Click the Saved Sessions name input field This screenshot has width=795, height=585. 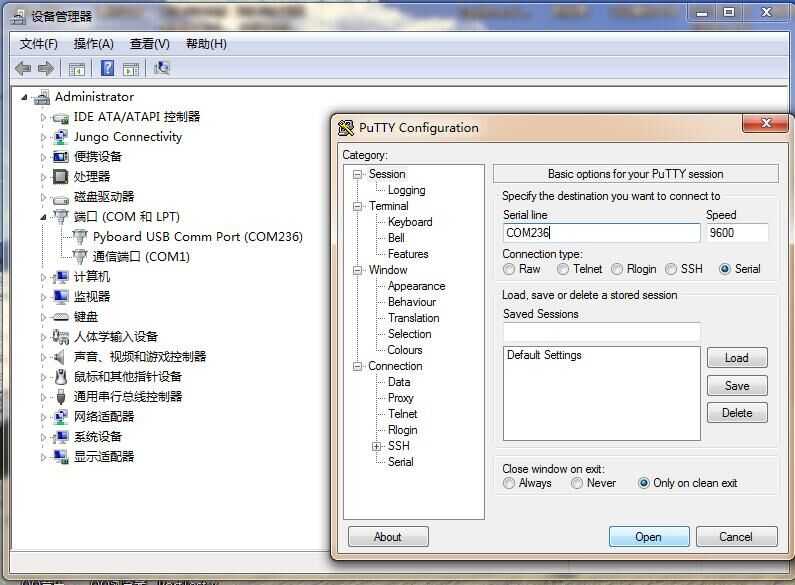pos(601,332)
